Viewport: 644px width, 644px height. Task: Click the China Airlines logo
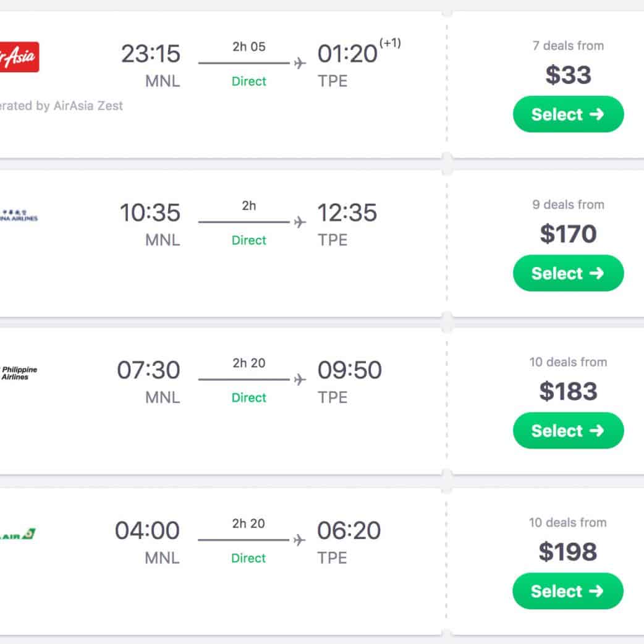[20, 215]
